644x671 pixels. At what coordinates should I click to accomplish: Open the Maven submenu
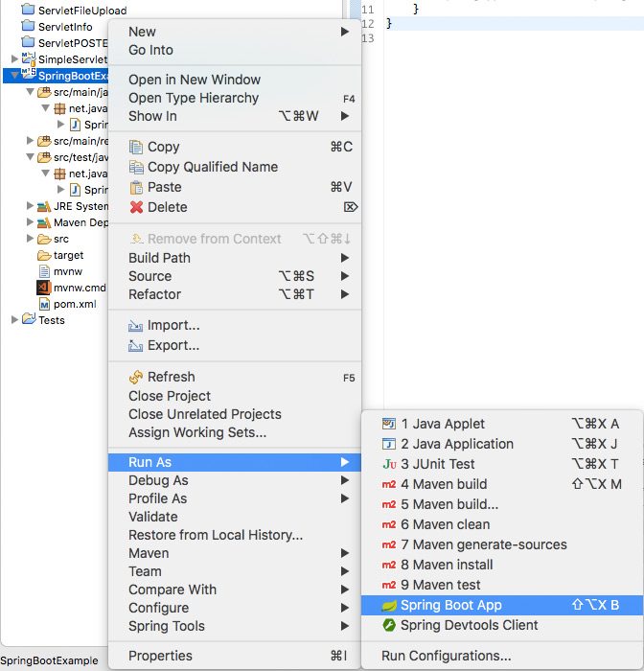tap(235, 553)
